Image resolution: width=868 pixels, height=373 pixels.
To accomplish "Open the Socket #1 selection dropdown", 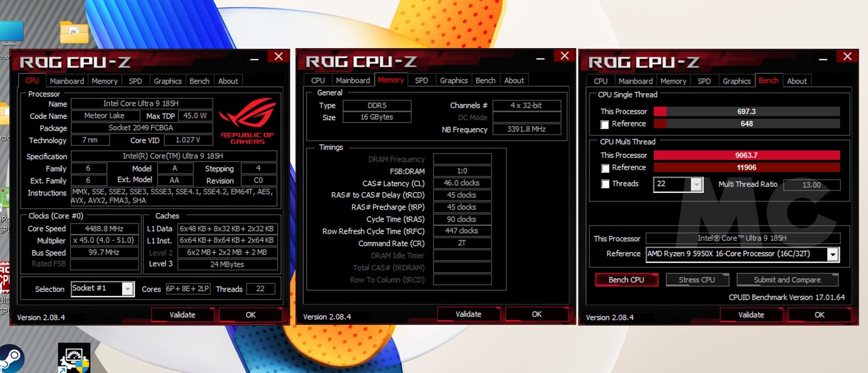I will point(127,289).
